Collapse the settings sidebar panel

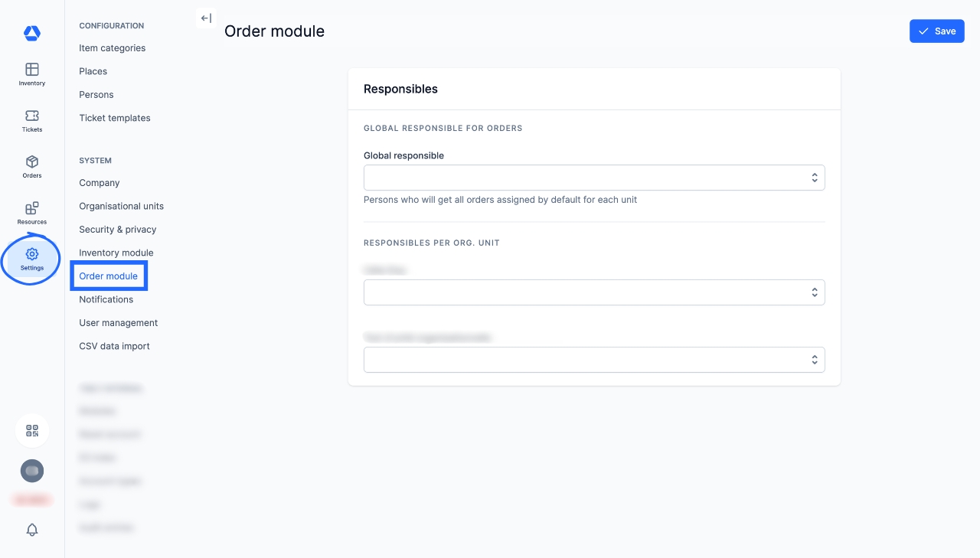[206, 18]
